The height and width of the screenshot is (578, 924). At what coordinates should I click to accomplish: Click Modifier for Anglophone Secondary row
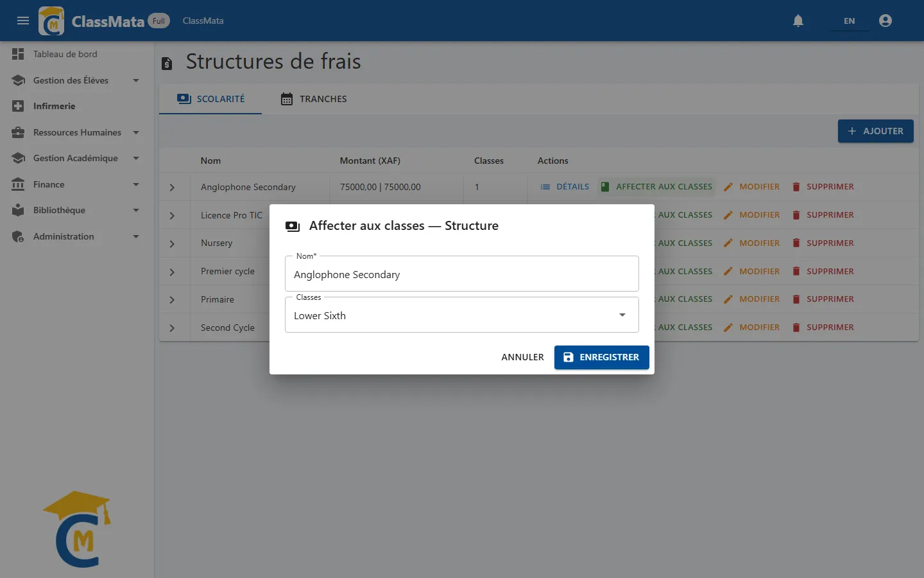point(751,187)
